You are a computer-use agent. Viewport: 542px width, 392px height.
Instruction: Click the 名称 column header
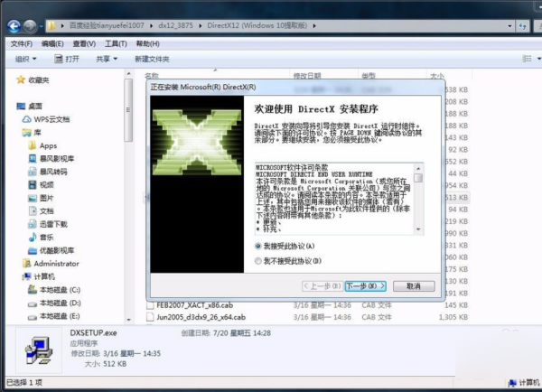click(151, 76)
